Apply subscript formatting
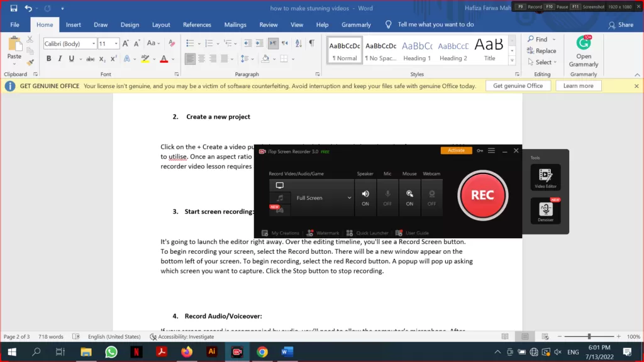This screenshot has width=644, height=362. coord(103,59)
